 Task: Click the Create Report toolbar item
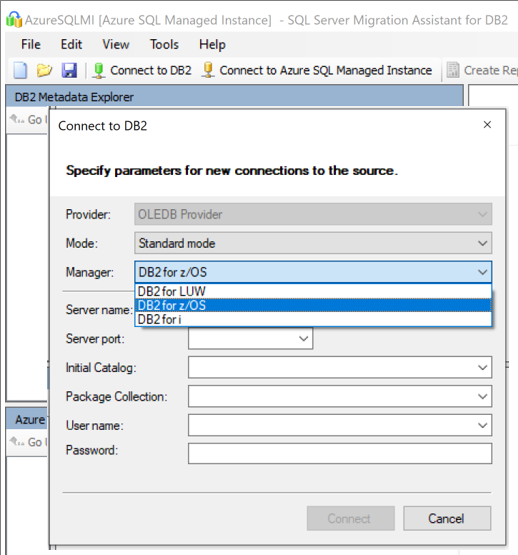tap(482, 70)
